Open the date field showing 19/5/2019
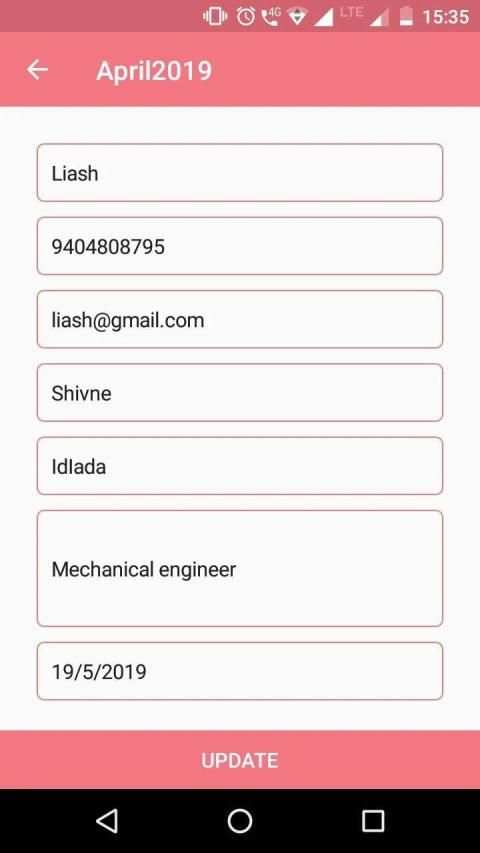This screenshot has width=480, height=853. (240, 671)
